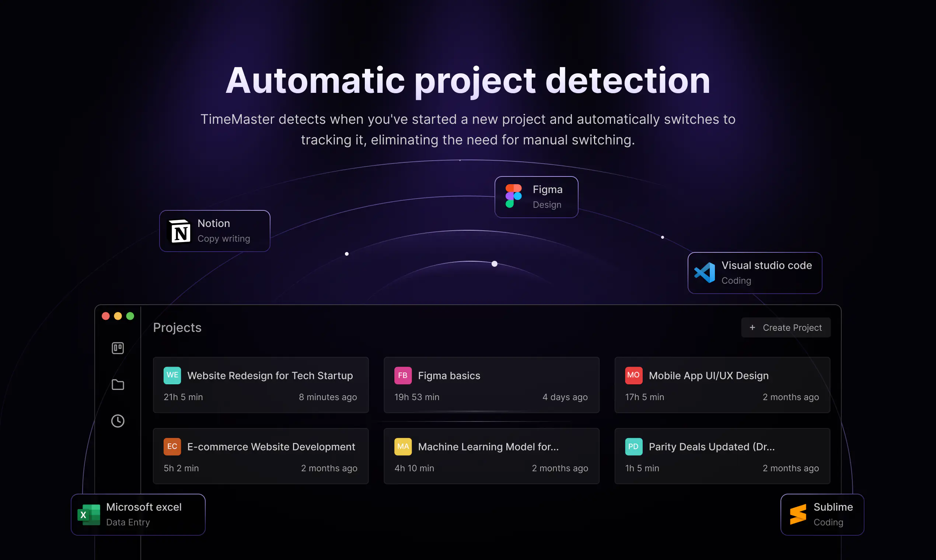Click the MA project badge
Image resolution: width=936 pixels, height=560 pixels.
click(403, 447)
